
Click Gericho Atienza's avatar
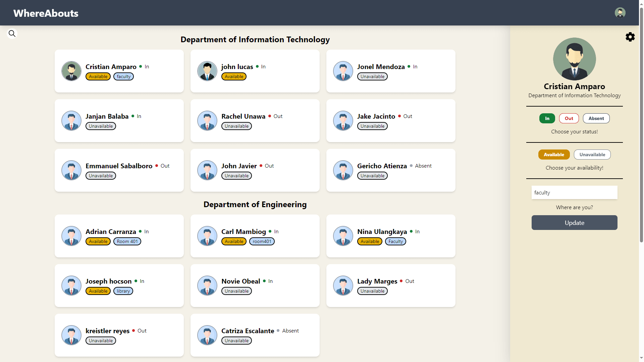click(343, 170)
